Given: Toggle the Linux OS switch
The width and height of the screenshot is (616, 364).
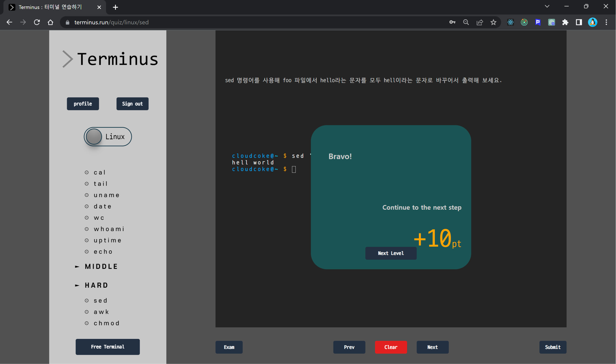Looking at the screenshot, I should click(x=108, y=137).
